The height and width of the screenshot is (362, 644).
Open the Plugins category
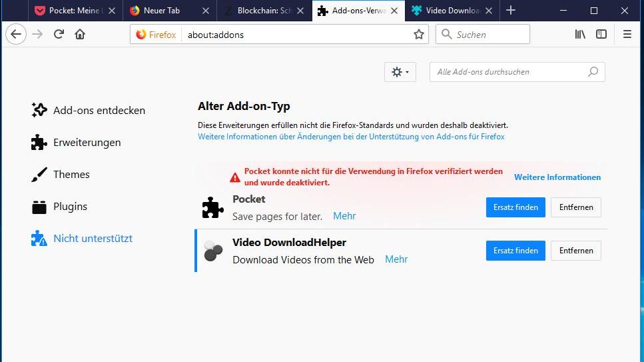click(59, 207)
